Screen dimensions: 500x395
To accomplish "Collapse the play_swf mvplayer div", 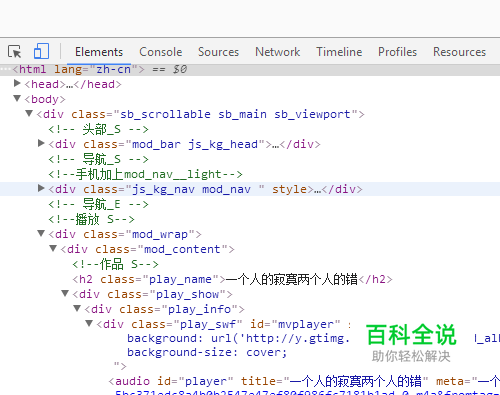I will 89,323.
